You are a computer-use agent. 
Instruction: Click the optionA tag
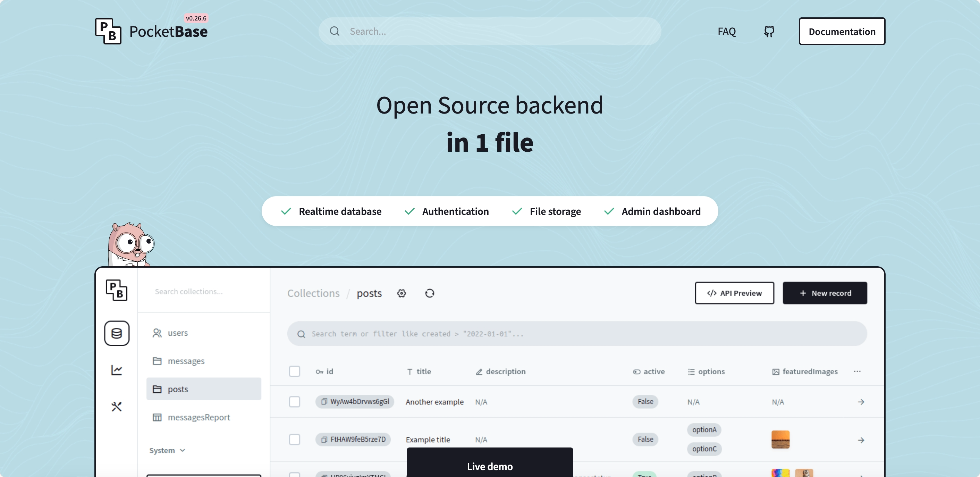click(x=704, y=430)
